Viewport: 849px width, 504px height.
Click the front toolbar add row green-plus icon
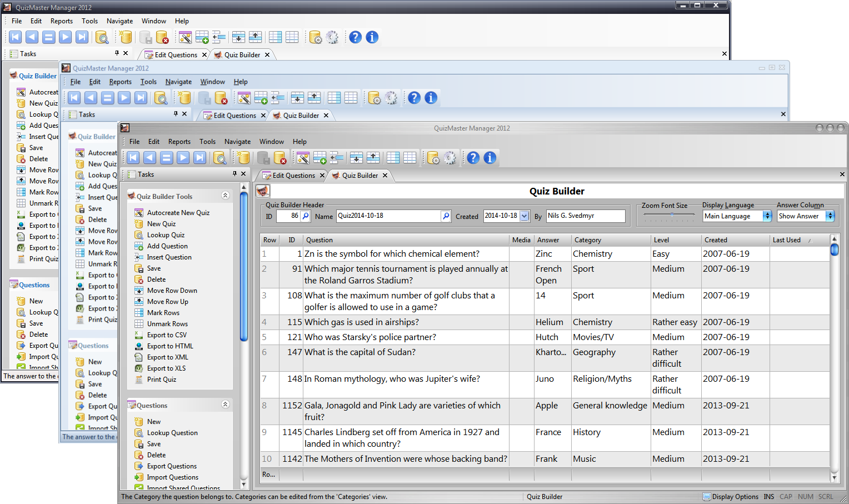click(320, 158)
